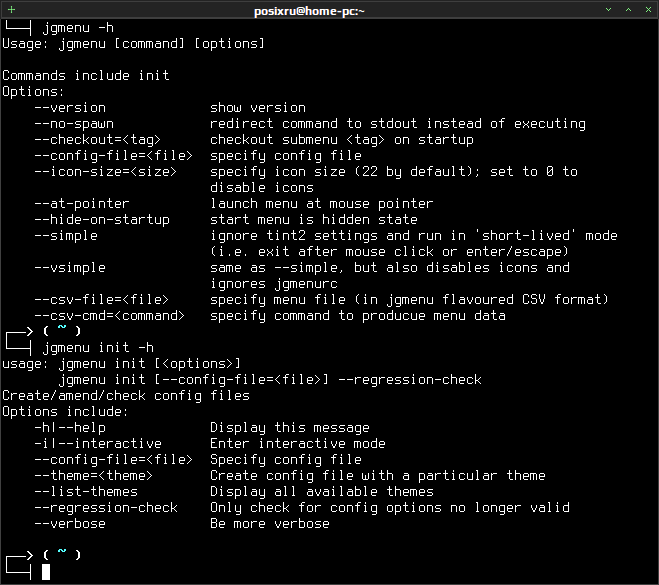Click the green plus icon in title bar
Viewport: 659px width, 585px height.
(11, 9)
